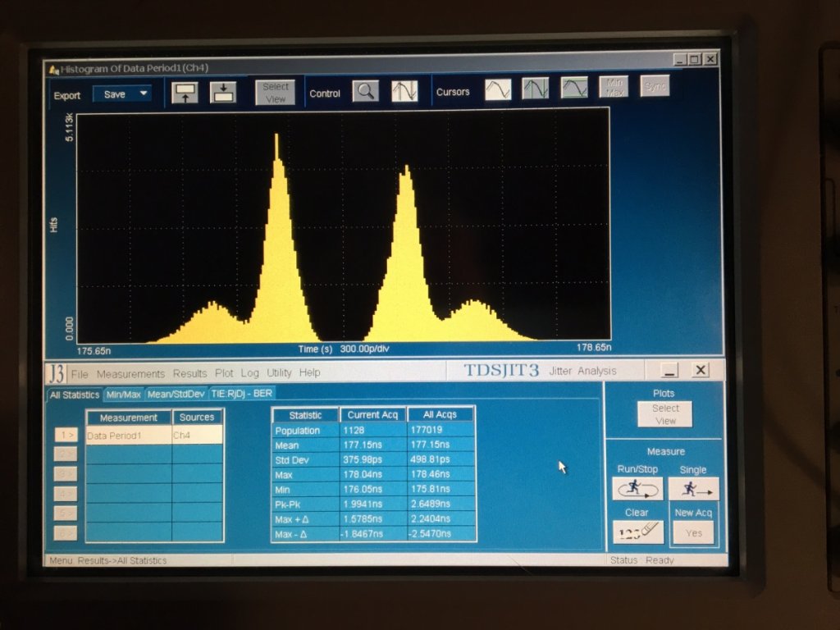The image size is (840, 630).
Task: Click the Sync cursor button
Action: coord(655,86)
